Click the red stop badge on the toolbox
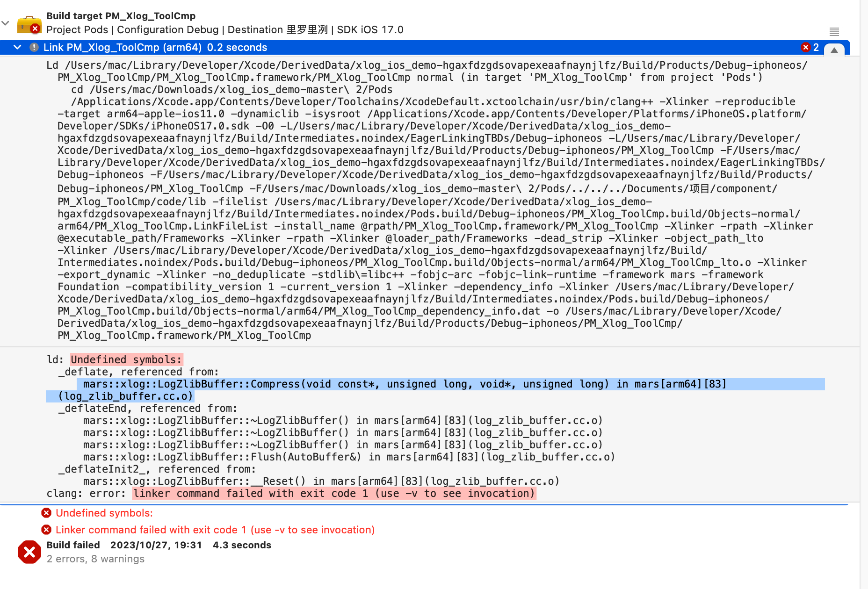Image resolution: width=868 pixels, height=589 pixels. [x=36, y=28]
